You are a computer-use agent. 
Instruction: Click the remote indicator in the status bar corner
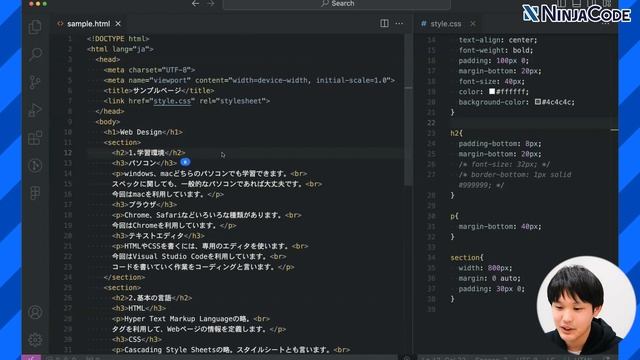coord(31,358)
